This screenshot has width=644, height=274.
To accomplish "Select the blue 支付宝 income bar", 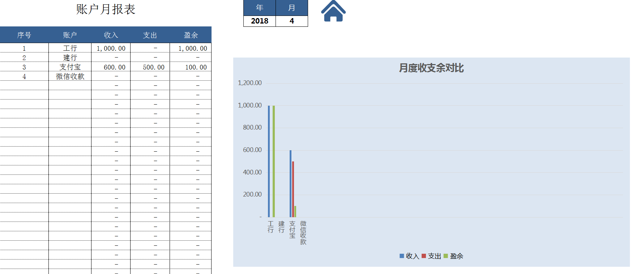I will pyautogui.click(x=290, y=184).
